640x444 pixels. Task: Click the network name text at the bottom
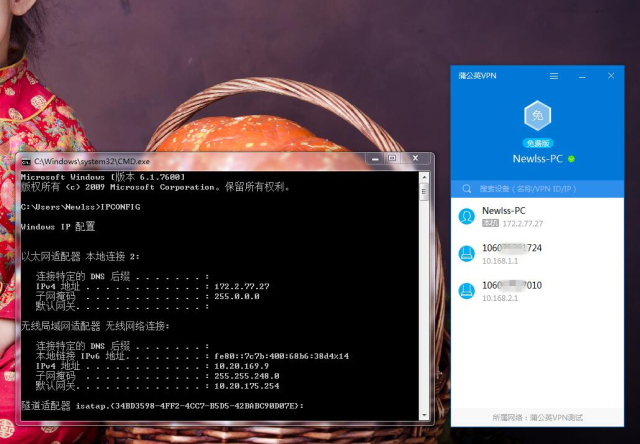538,415
